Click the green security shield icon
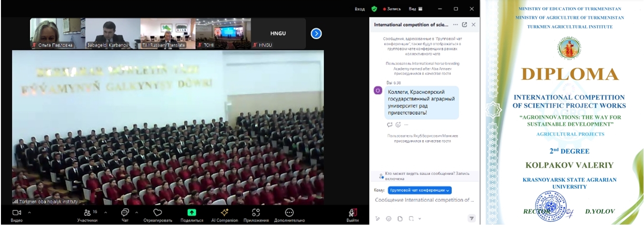The width and height of the screenshot is (644, 227). click(374, 9)
